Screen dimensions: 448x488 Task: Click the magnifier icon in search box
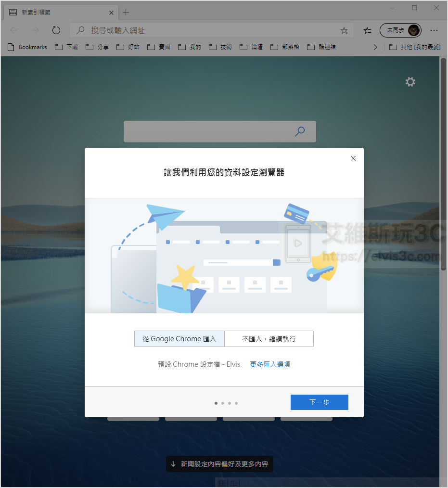(300, 131)
